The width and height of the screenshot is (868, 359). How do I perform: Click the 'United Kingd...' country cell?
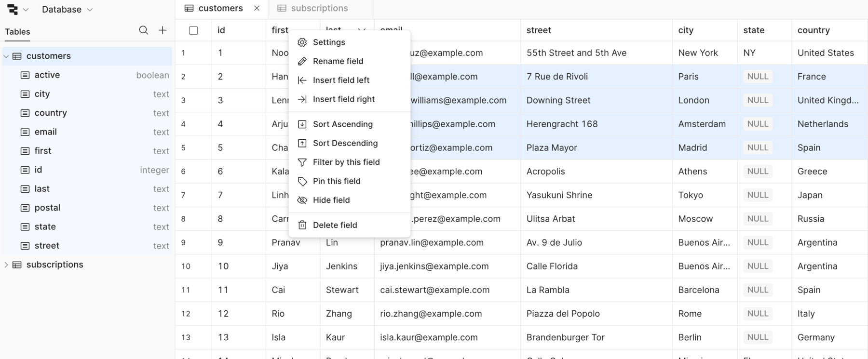[x=829, y=100]
